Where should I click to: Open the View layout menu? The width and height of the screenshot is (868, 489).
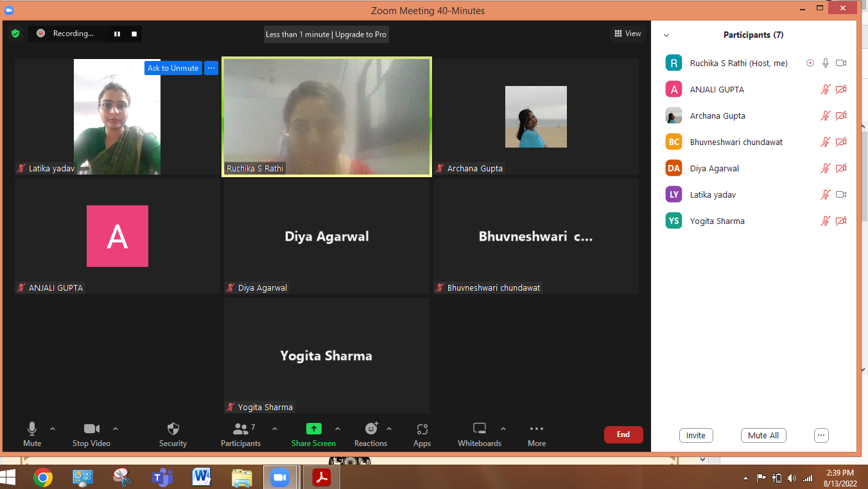pos(627,33)
